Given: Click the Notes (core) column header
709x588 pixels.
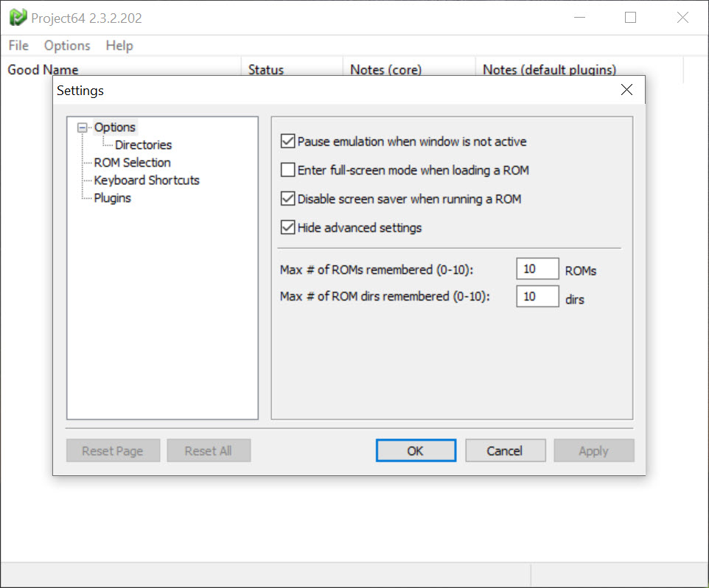Looking at the screenshot, I should pyautogui.click(x=409, y=66).
